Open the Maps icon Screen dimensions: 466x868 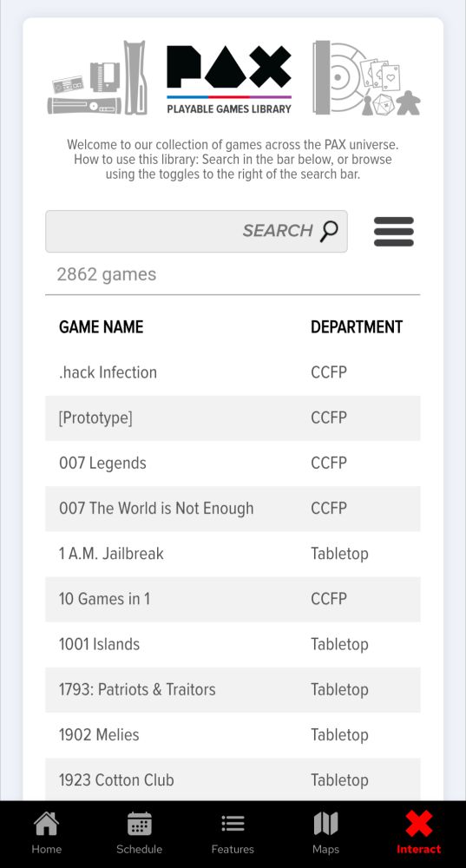click(325, 824)
